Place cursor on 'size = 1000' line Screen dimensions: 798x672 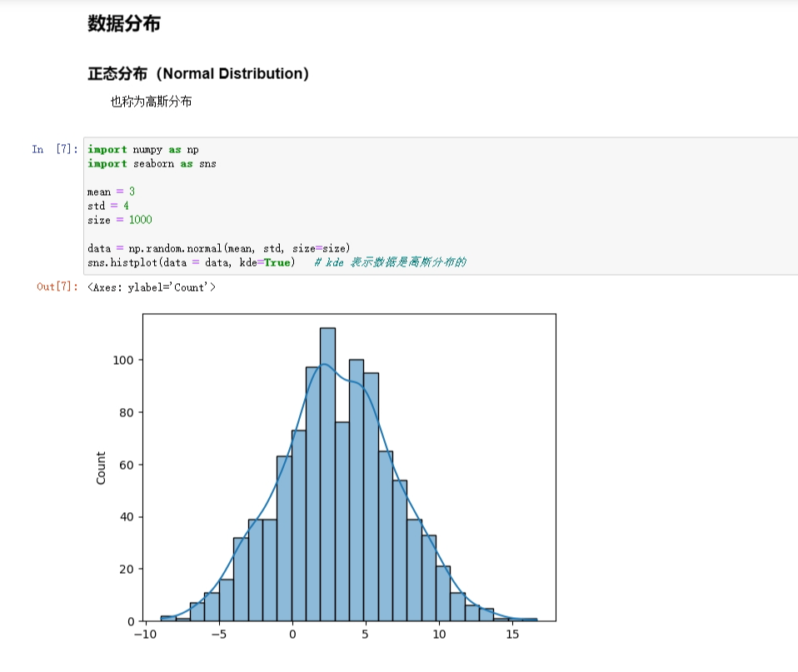click(120, 220)
